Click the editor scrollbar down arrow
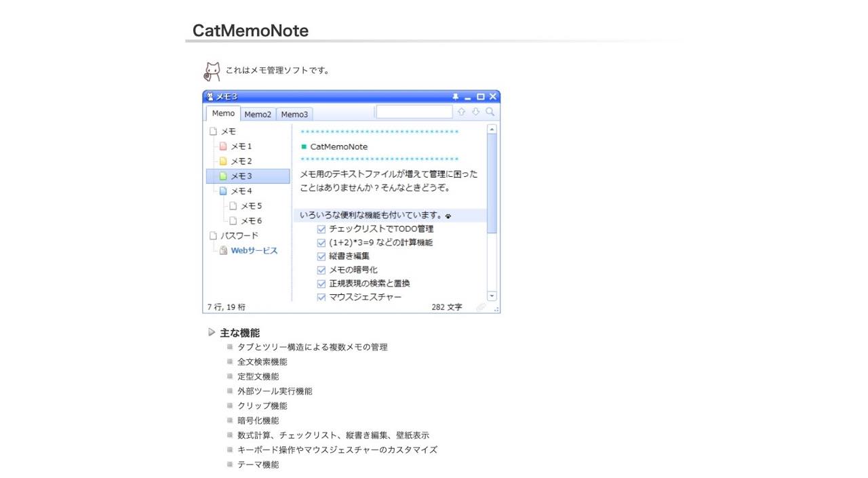 click(492, 296)
